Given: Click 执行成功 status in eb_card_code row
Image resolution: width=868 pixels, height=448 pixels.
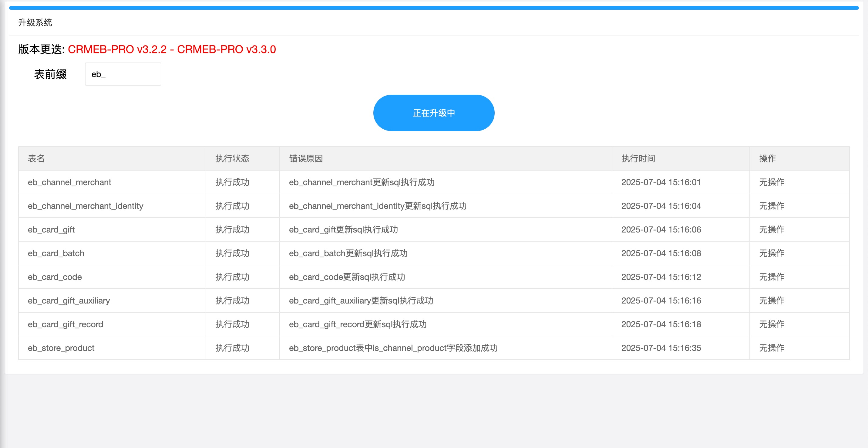Looking at the screenshot, I should pos(232,277).
